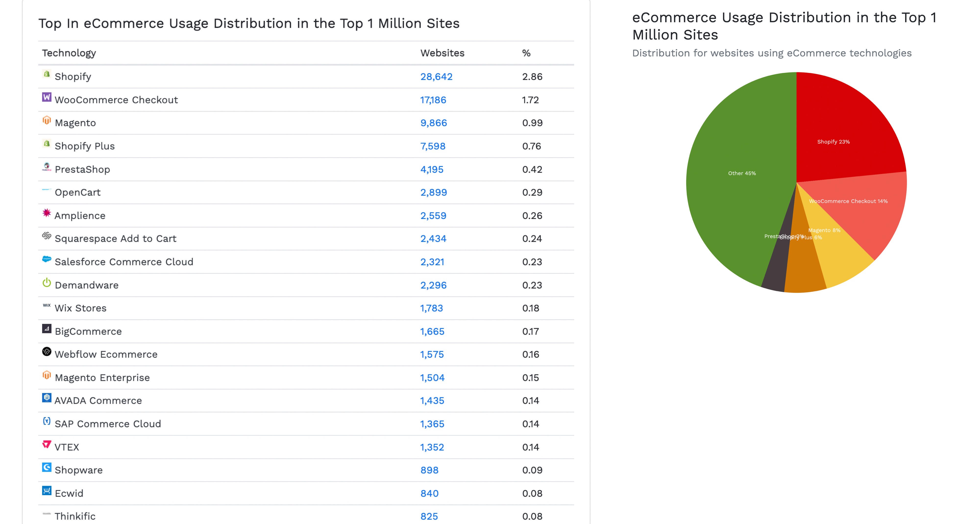The width and height of the screenshot is (980, 524).
Task: Click the Salesforce Commerce Cloud icon
Action: pyautogui.click(x=46, y=259)
